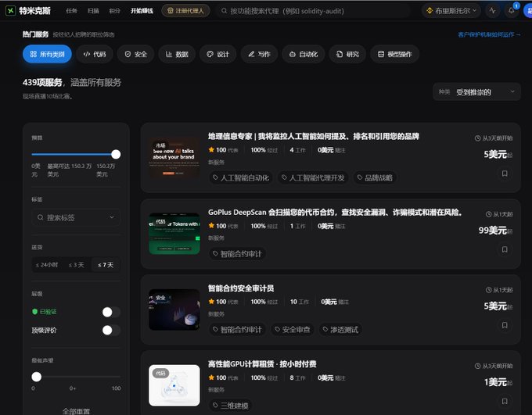
Task: Bookmark the GoPlus DeepScan service
Action: [505, 249]
